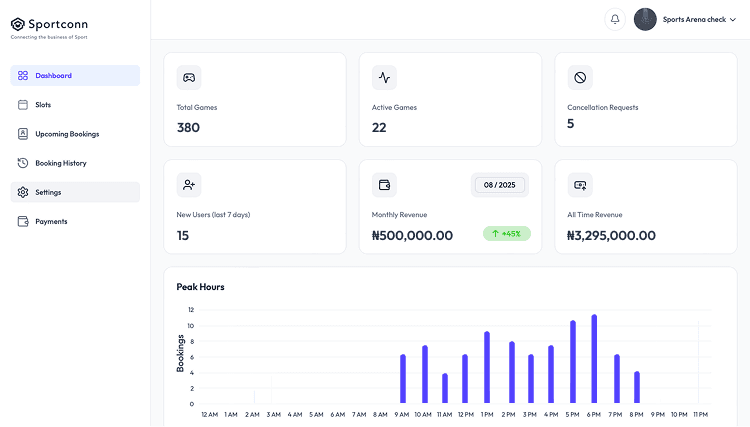This screenshot has width=750, height=427.
Task: Open the notifications bell
Action: (615, 20)
